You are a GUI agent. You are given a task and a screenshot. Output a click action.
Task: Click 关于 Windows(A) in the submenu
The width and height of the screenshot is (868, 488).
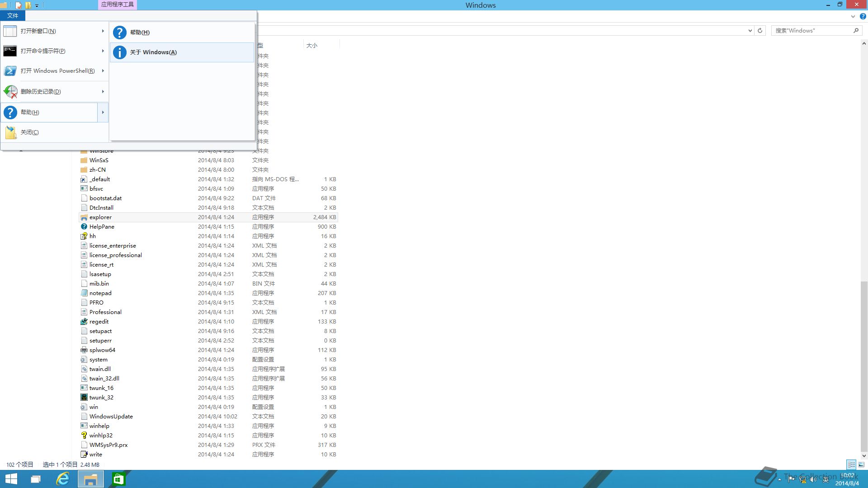[182, 52]
